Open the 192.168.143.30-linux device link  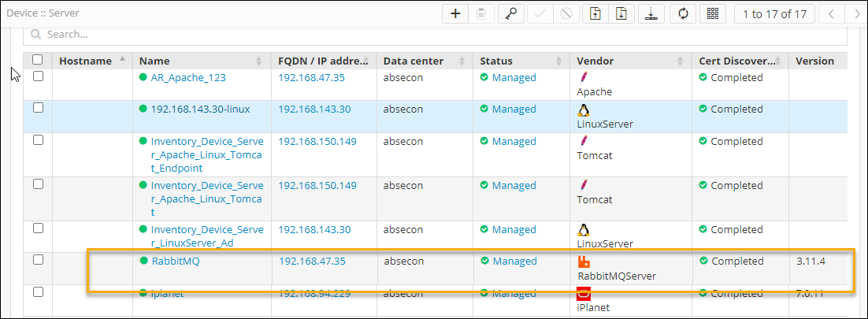[200, 109]
